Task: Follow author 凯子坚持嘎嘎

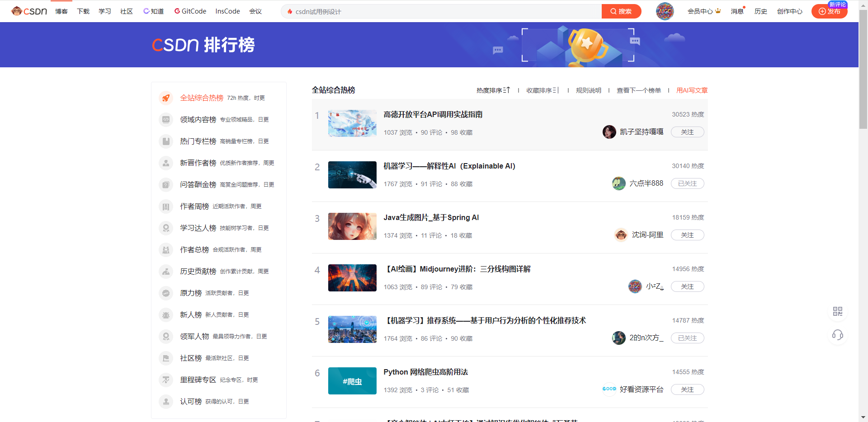Action: tap(687, 132)
